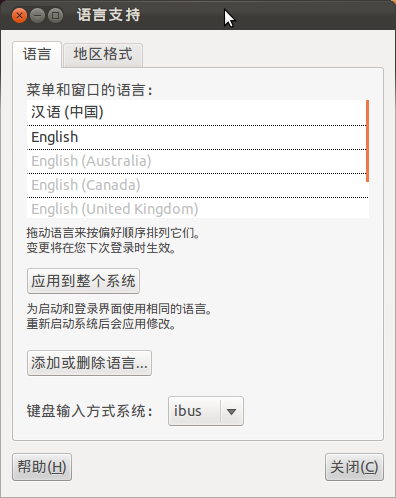Screen dimensions: 396x498
Task: Open the 添加或删除语言... dialog
Action: pos(89,363)
